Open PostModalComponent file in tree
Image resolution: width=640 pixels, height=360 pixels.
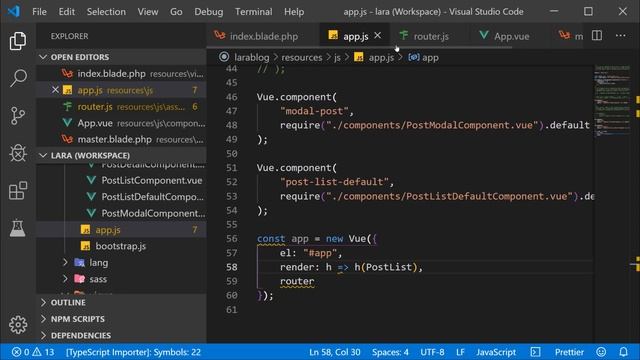click(x=121, y=213)
